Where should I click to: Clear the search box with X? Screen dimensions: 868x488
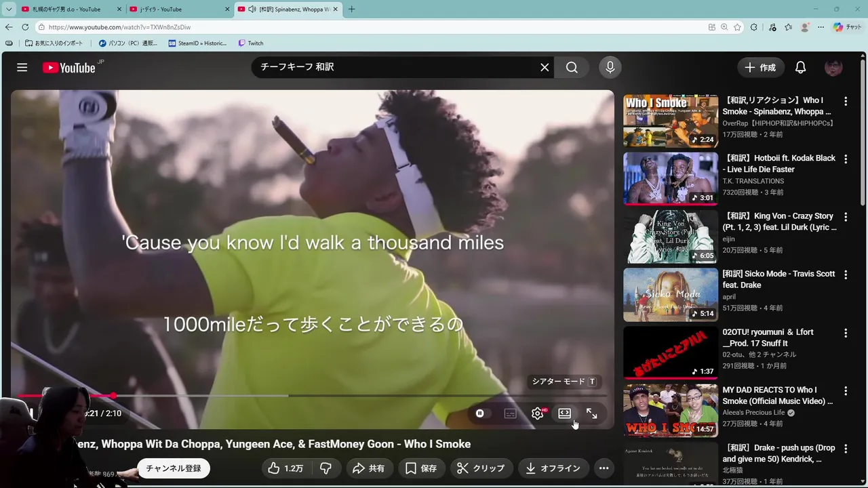tap(545, 67)
